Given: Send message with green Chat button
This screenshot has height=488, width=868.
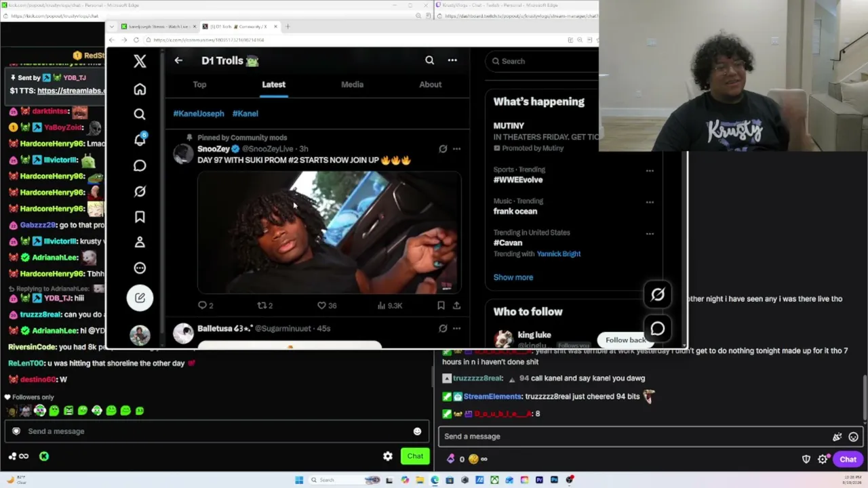Looking at the screenshot, I should tap(415, 456).
